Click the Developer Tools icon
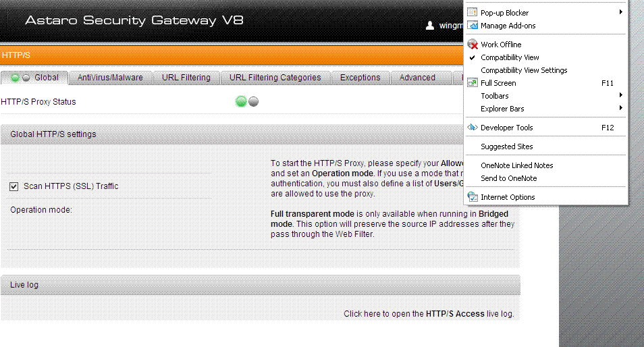Screen dimensions: 644x347 [473, 128]
